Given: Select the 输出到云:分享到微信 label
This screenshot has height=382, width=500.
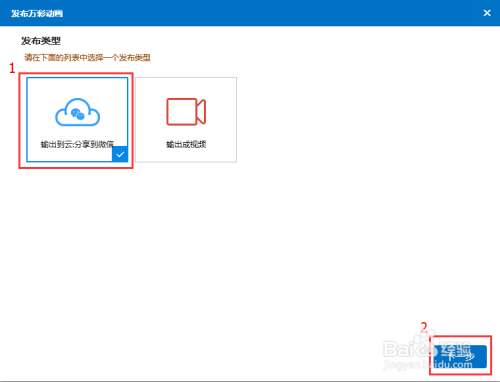Looking at the screenshot, I should point(77,144).
